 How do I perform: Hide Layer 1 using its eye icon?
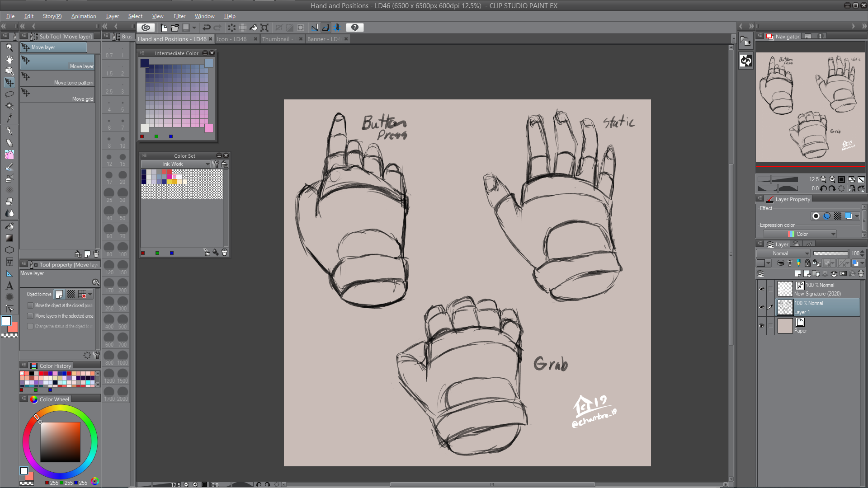click(761, 307)
